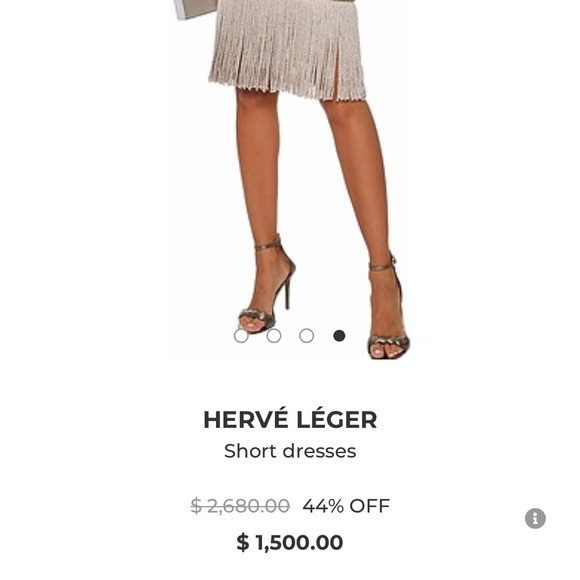Select the struck-through $2,680.00 original price

point(240,506)
